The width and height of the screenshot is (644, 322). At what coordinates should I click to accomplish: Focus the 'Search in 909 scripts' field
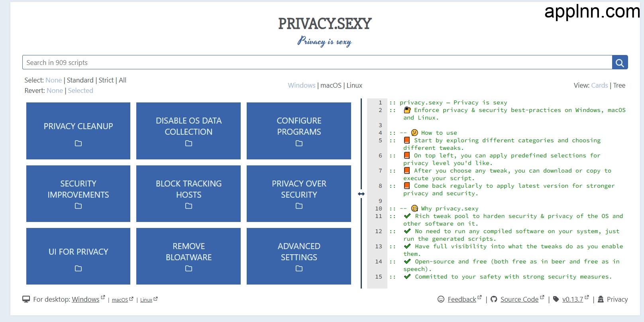(x=317, y=63)
